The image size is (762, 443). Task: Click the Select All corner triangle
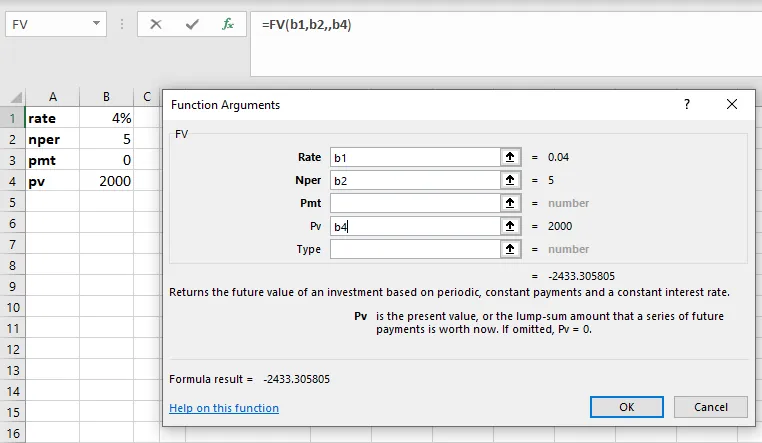[x=15, y=98]
